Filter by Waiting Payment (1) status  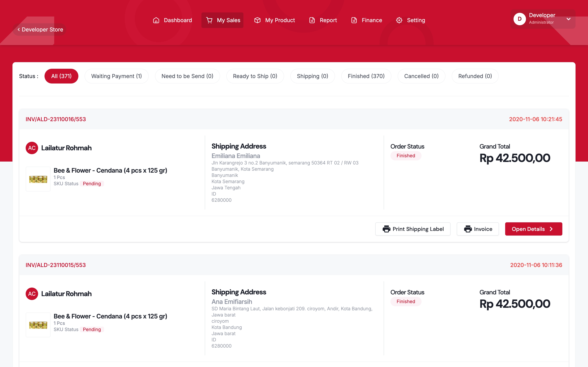(x=116, y=76)
